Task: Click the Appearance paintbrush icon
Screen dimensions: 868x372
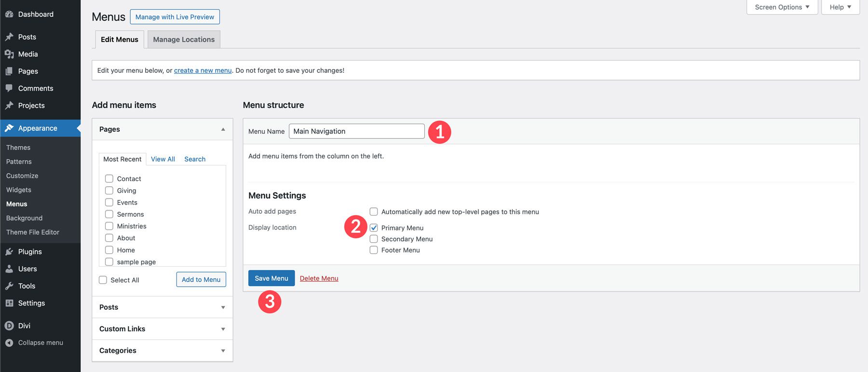Action: 9,128
